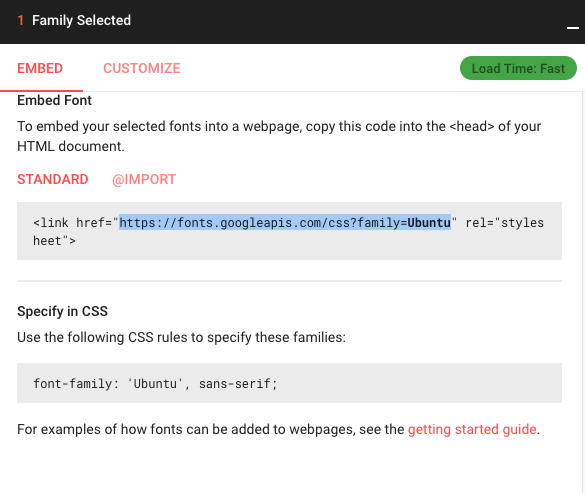
Task: Minimize the Family Selected drawer
Action: coord(572,28)
